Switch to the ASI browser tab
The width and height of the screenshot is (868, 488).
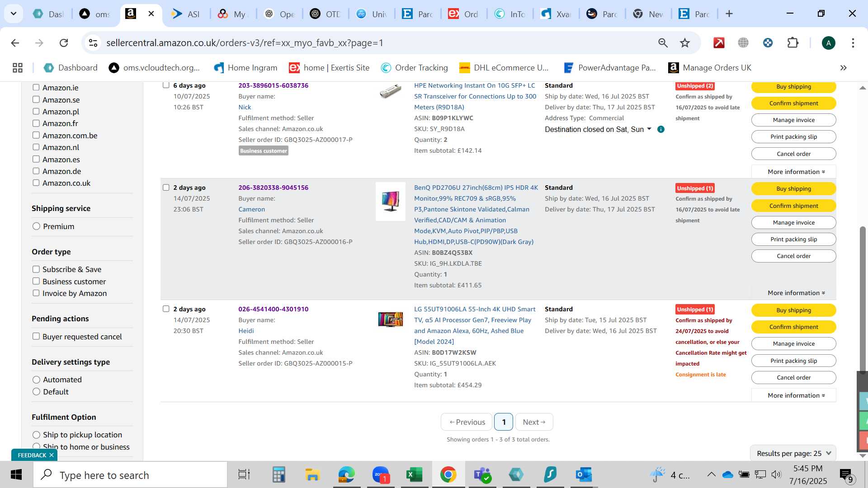pos(186,14)
